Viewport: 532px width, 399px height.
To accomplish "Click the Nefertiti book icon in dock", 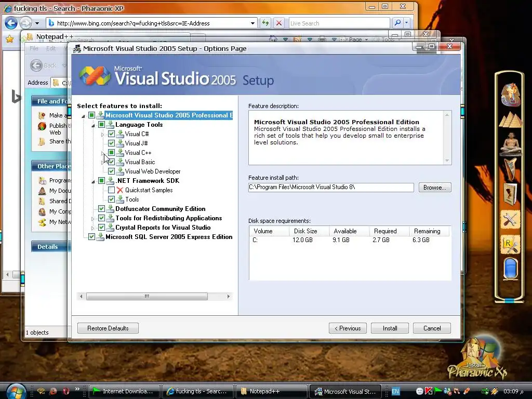I will click(x=510, y=194).
